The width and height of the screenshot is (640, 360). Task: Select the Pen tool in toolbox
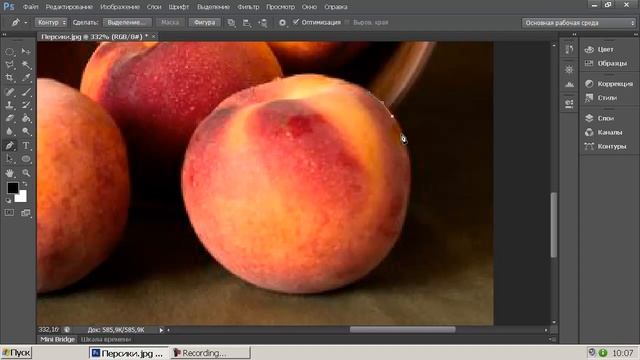10,145
